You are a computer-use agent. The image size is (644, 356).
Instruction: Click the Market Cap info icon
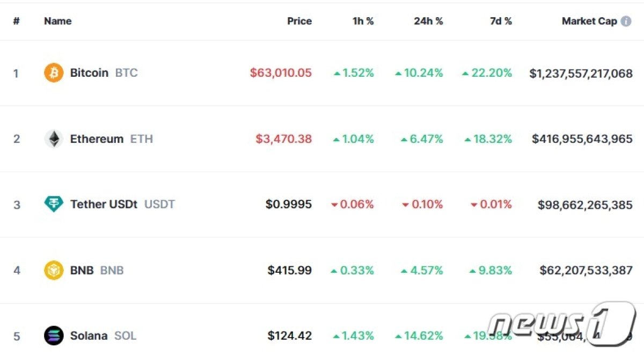pyautogui.click(x=626, y=21)
